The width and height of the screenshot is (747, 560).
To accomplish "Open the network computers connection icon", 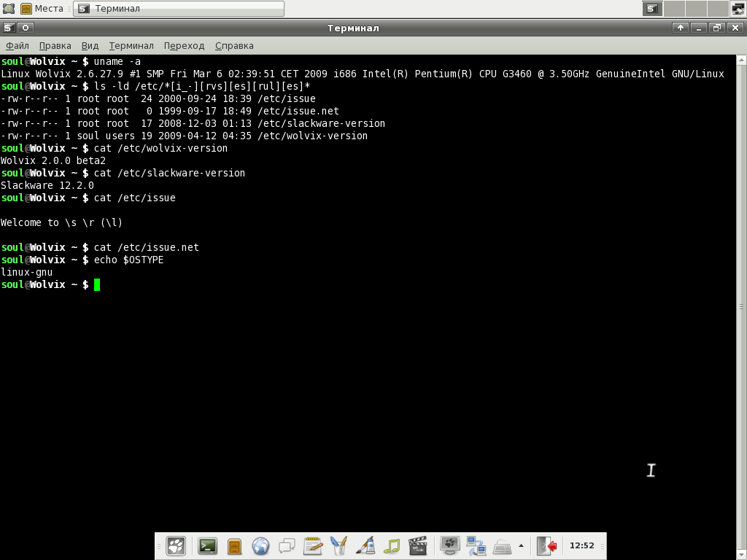I will click(476, 546).
